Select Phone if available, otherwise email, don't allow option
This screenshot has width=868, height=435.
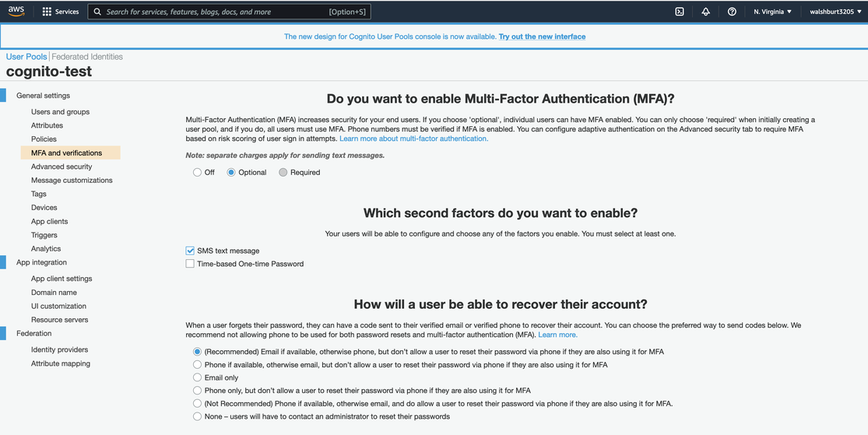point(197,365)
